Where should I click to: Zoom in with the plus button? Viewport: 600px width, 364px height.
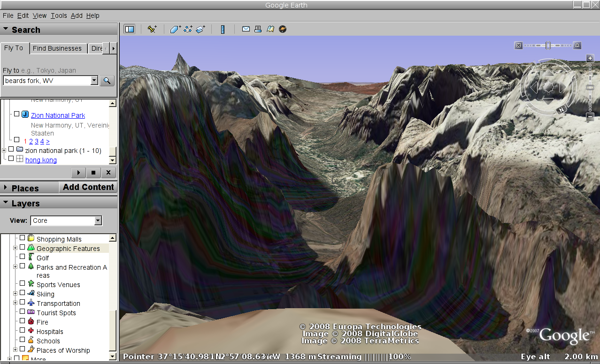tap(590, 58)
